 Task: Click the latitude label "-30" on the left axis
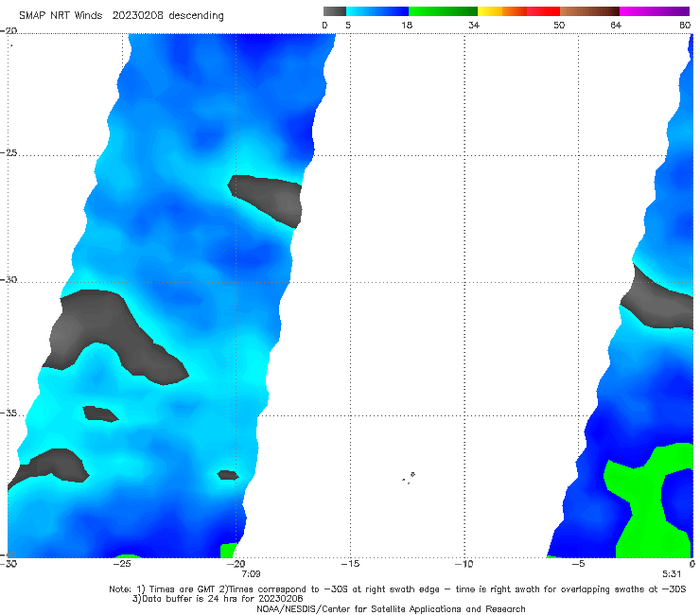click(9, 280)
